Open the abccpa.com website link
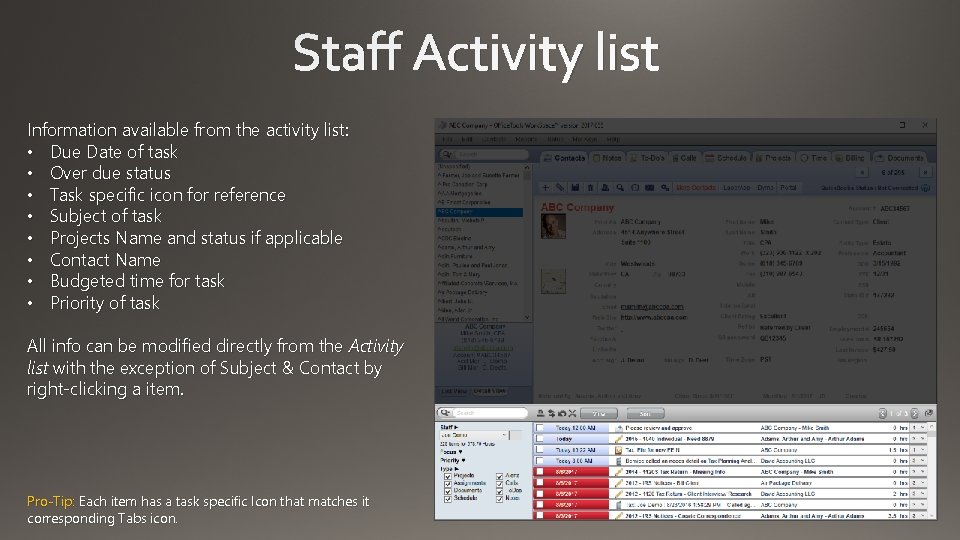Screen dimensions: 960x540 pos(654,317)
